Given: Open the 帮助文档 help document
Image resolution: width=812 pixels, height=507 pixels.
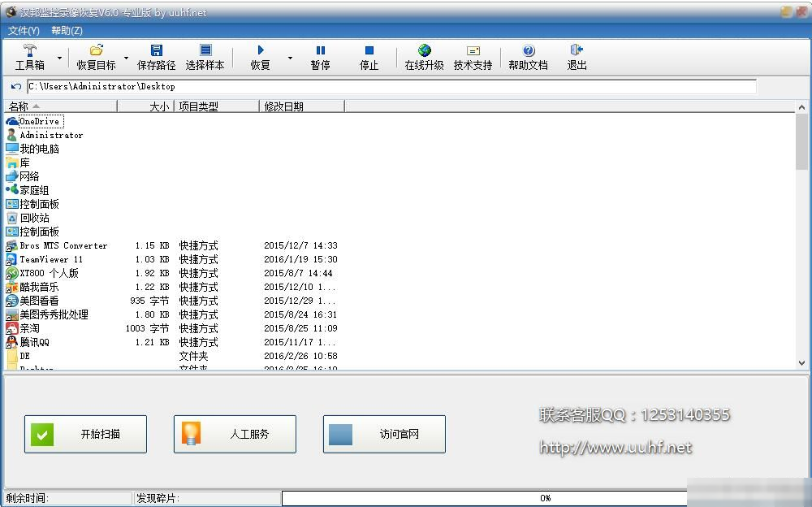Looking at the screenshot, I should click(x=528, y=57).
